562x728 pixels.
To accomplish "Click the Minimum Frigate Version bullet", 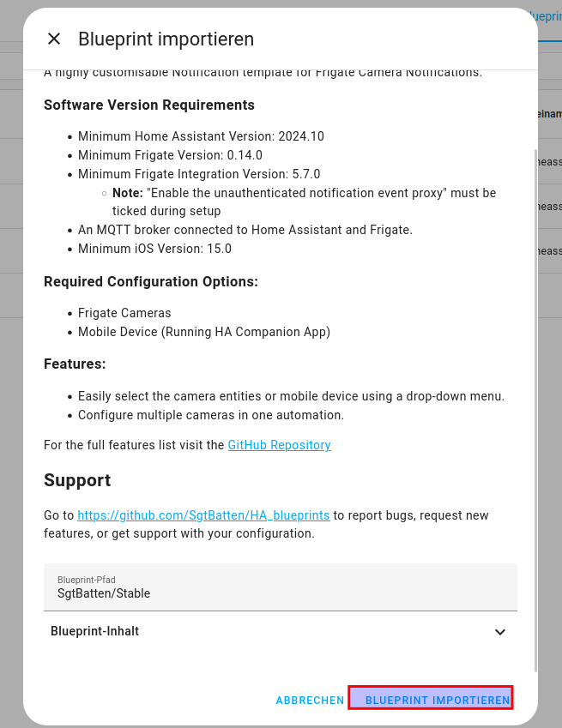I will (x=170, y=155).
